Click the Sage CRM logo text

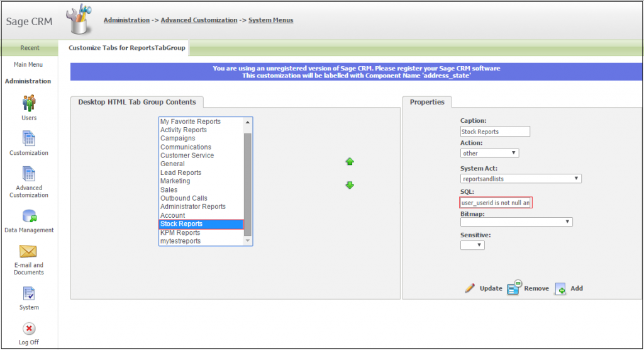pos(29,21)
